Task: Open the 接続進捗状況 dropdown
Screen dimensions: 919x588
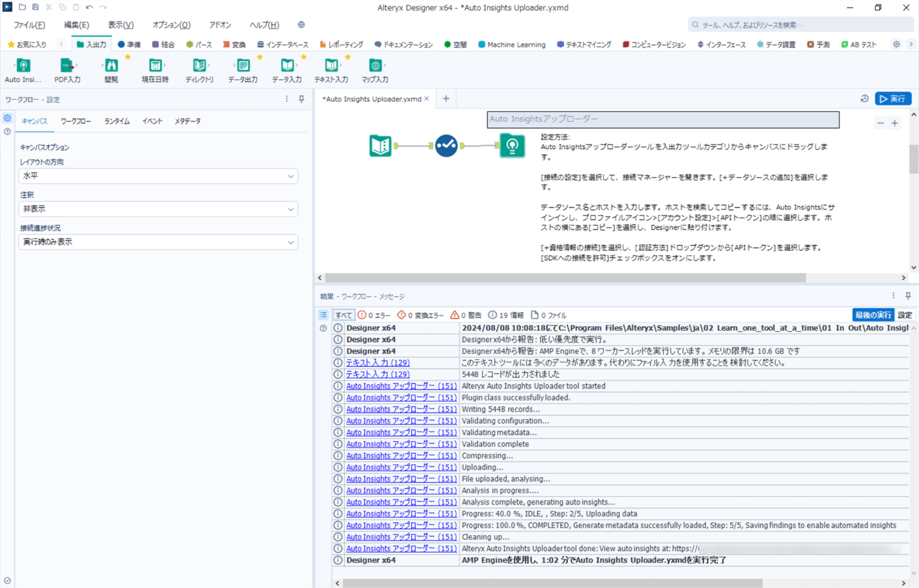Action: coord(158,242)
